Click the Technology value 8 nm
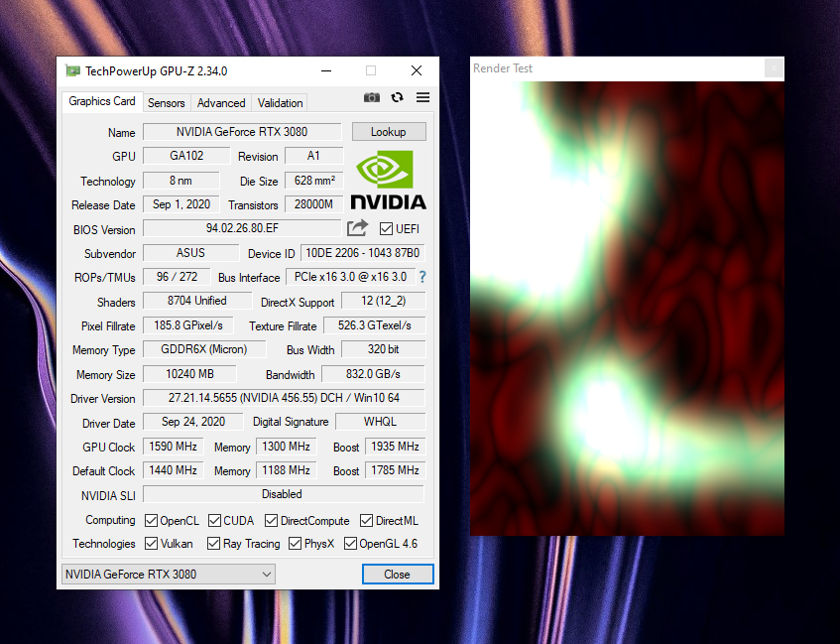840x644 pixels. (181, 181)
